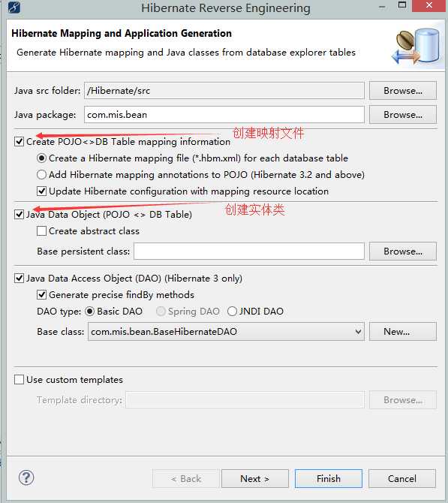
Task: Click the MyEclipse app icon in title bar
Action: 14,7
